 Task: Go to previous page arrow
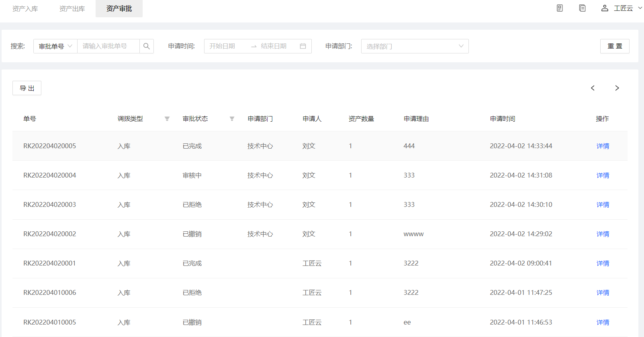tap(593, 88)
